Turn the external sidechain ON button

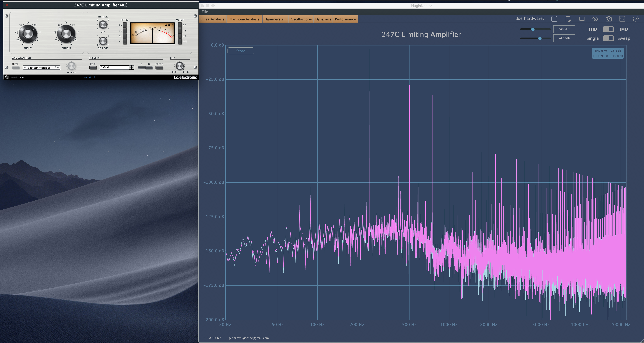point(16,68)
